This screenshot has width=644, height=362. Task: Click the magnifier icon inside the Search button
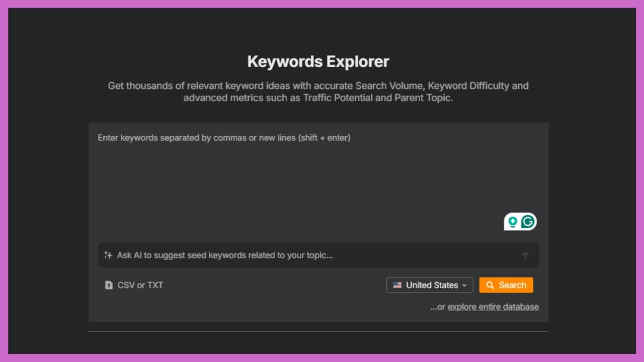click(x=491, y=285)
